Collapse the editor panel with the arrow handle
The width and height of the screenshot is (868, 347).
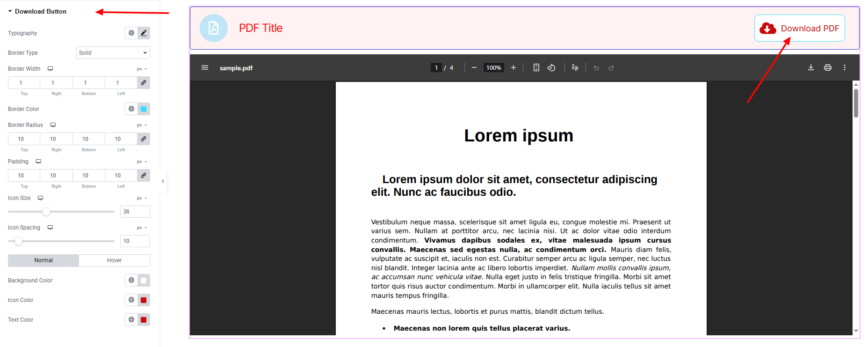pyautogui.click(x=163, y=181)
